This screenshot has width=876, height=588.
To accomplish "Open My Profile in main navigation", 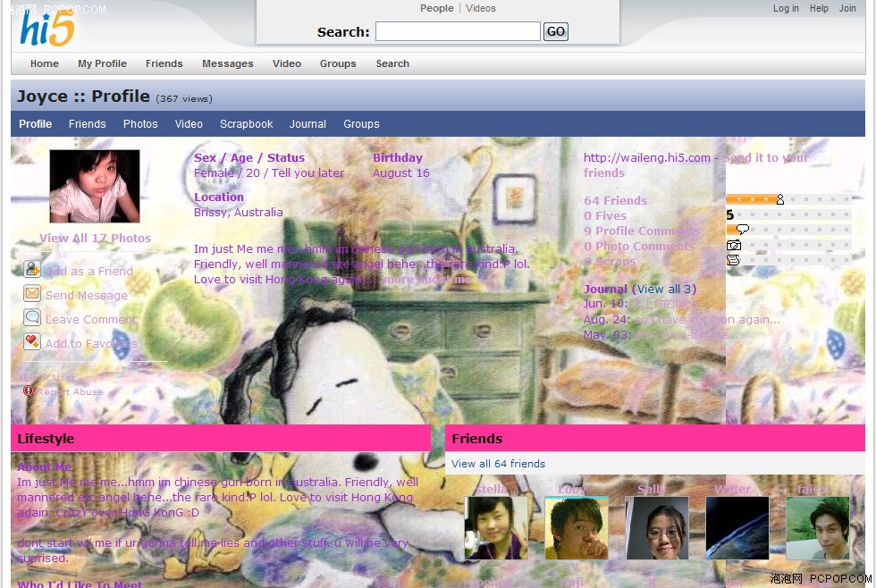I will (102, 63).
